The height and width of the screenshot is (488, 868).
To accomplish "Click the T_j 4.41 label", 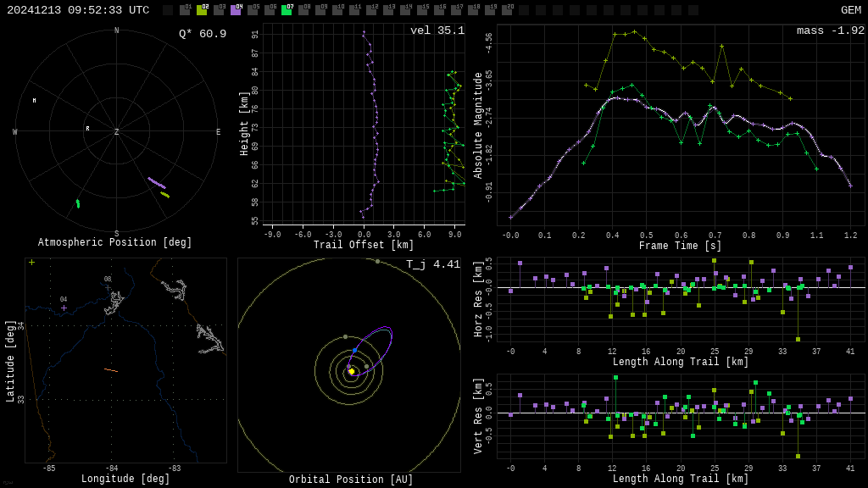I will tap(432, 265).
